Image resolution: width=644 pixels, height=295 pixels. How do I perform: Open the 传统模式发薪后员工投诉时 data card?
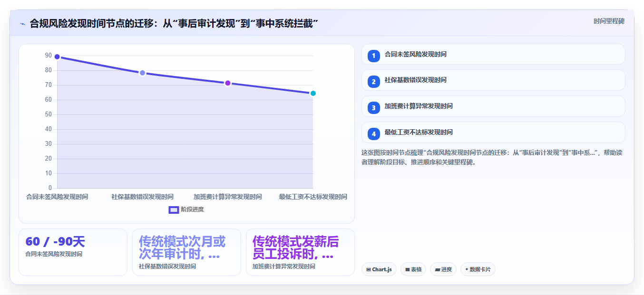300,252
